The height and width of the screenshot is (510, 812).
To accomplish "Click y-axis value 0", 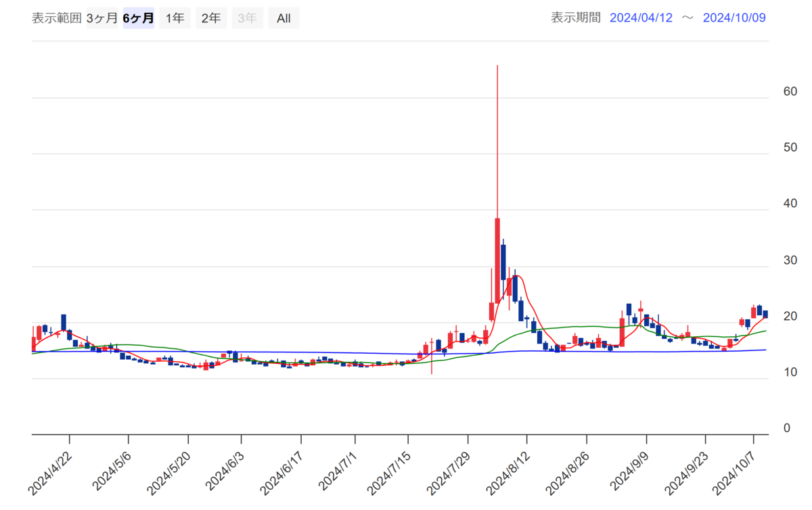I will tap(787, 428).
